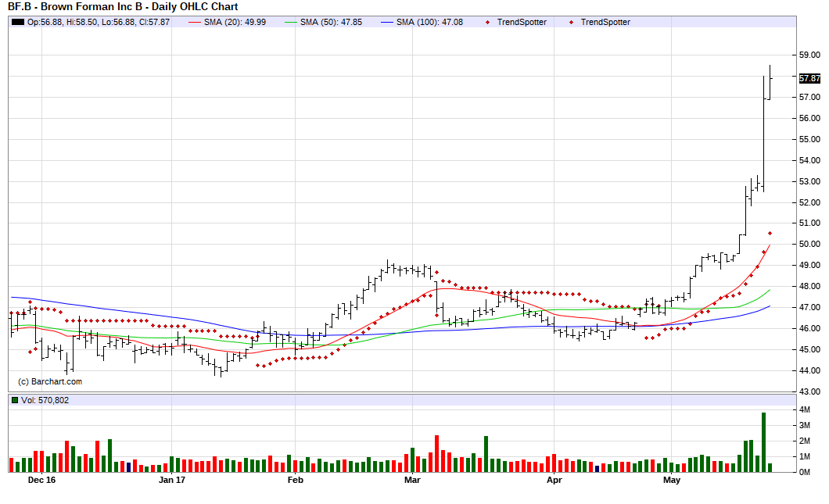The width and height of the screenshot is (829, 504).
Task: Click the 2M volume axis label
Action: click(x=805, y=441)
